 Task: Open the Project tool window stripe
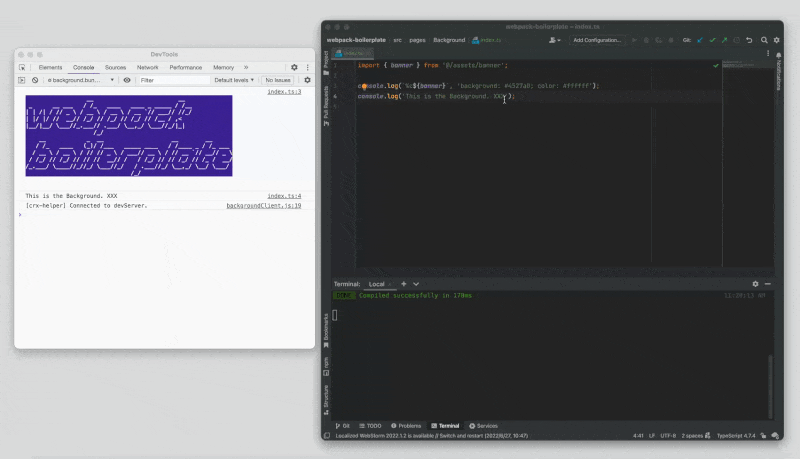click(x=326, y=63)
